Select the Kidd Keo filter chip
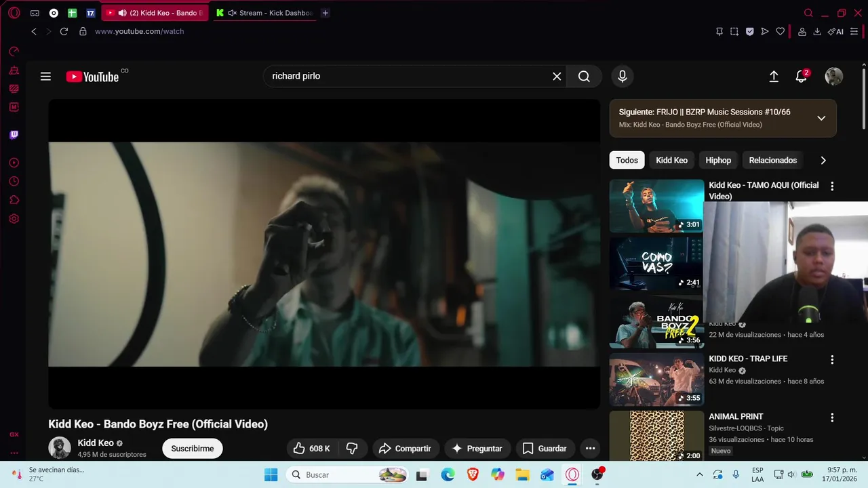 [671, 161]
